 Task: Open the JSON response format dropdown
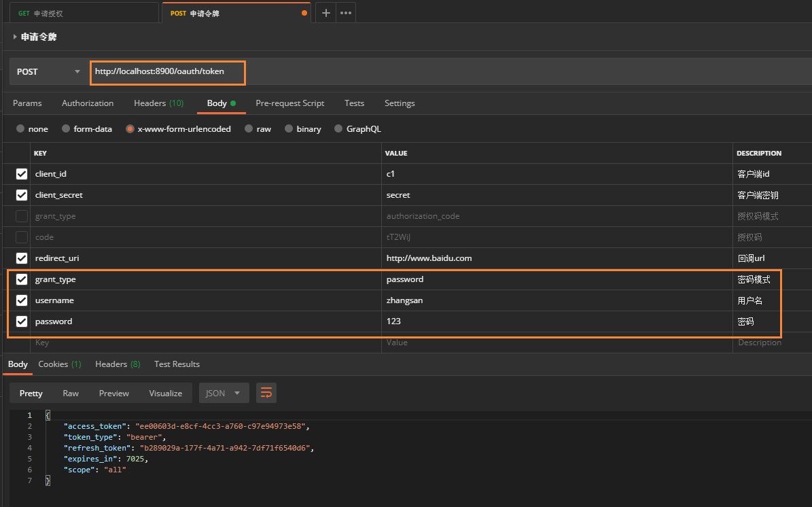(x=224, y=393)
